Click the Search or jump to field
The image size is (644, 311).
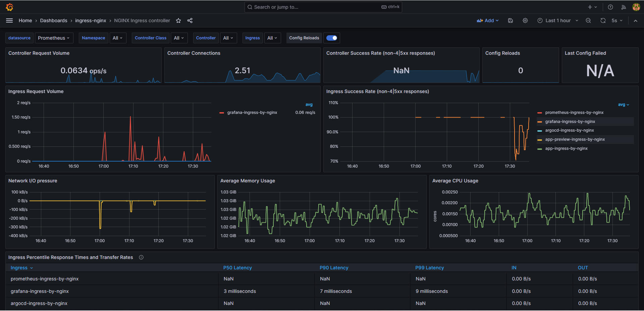(x=323, y=7)
